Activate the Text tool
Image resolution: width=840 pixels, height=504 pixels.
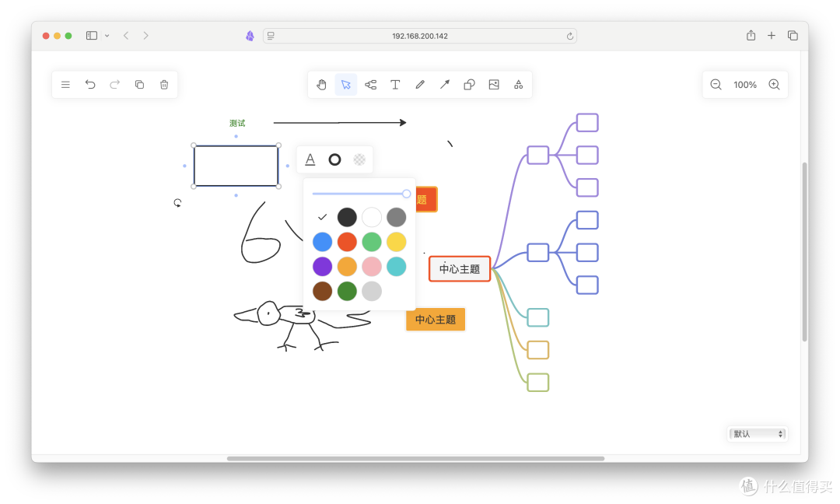point(395,84)
